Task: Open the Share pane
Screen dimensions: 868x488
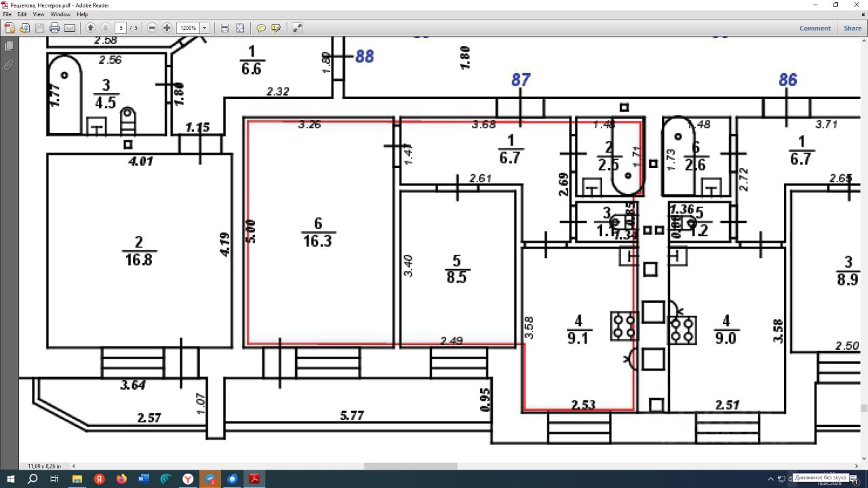Action: click(x=852, y=28)
